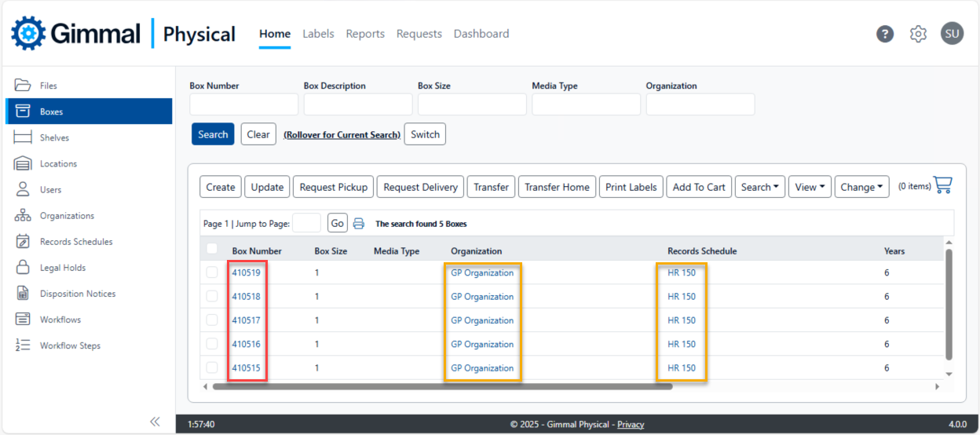Viewport: 980px width, 435px height.
Task: Open Legal Holds in the sidebar
Action: [x=63, y=268]
